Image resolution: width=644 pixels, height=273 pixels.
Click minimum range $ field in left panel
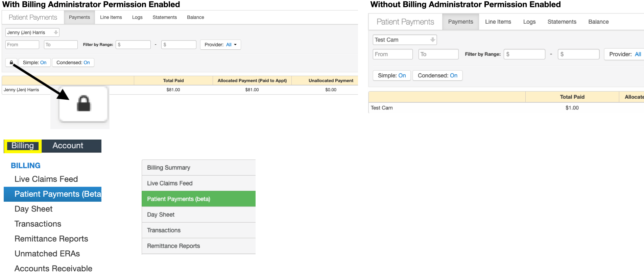tap(133, 45)
